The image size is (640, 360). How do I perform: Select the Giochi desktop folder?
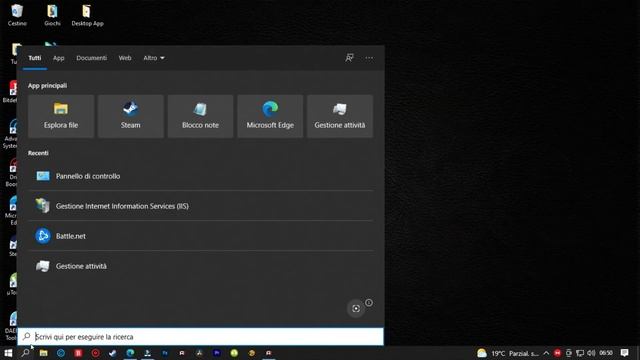point(52,15)
